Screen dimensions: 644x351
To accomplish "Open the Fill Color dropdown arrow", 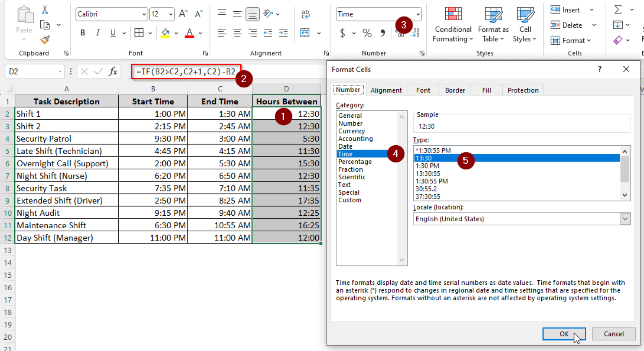I will [177, 33].
